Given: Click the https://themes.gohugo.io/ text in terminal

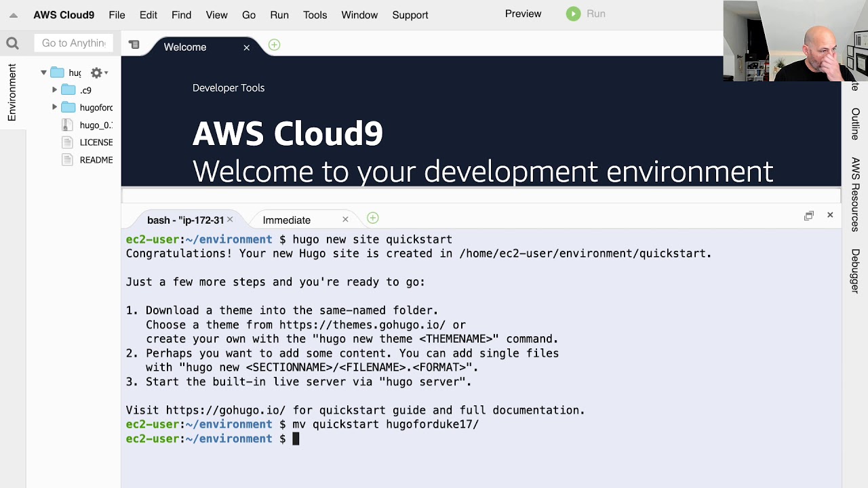Looking at the screenshot, I should click(362, 325).
